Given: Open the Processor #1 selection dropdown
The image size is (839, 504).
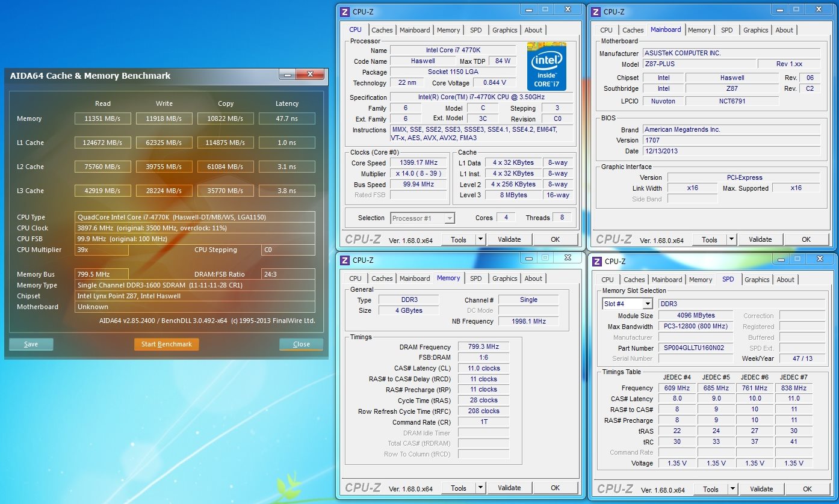Looking at the screenshot, I should pyautogui.click(x=423, y=218).
